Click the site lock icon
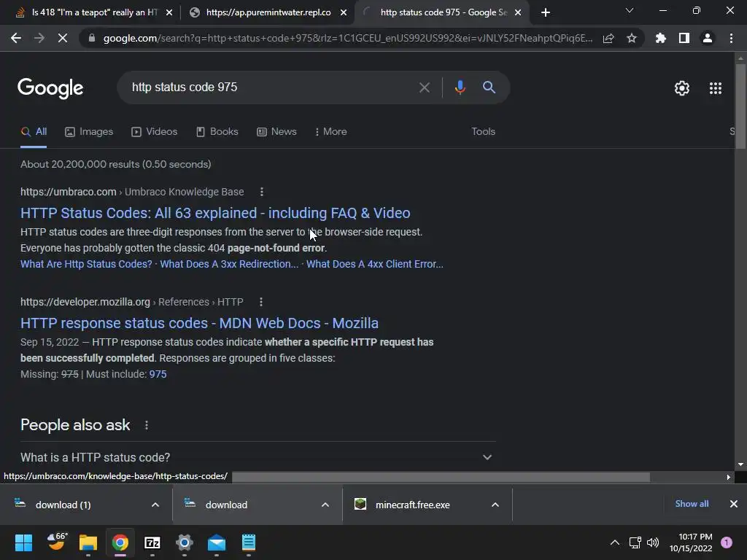 [x=91, y=38]
